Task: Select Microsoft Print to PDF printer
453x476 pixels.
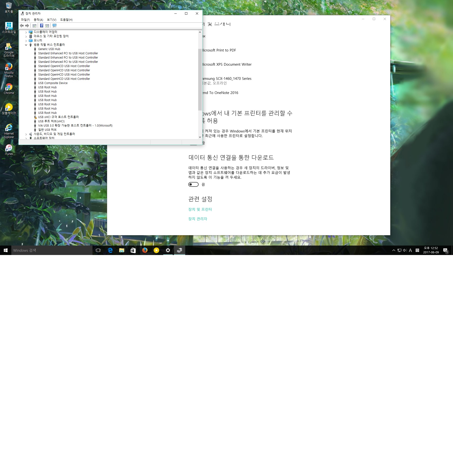Action: 219,50
